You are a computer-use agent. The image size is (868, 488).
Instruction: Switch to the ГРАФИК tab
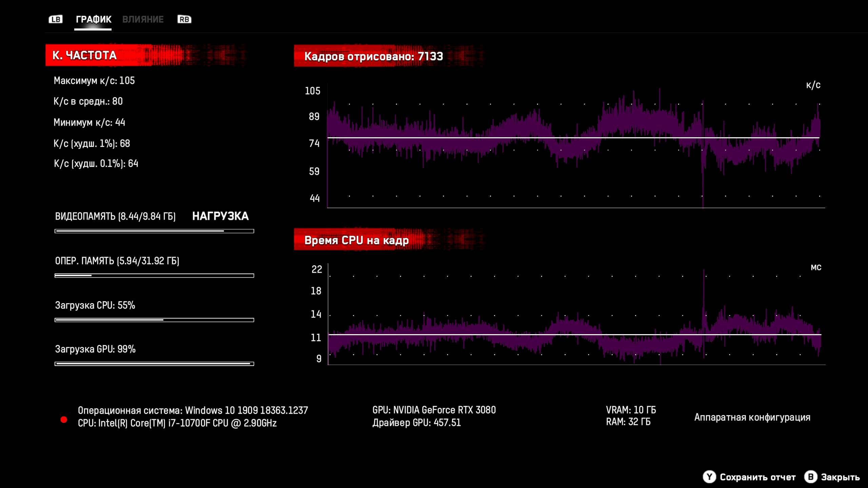[x=93, y=19]
